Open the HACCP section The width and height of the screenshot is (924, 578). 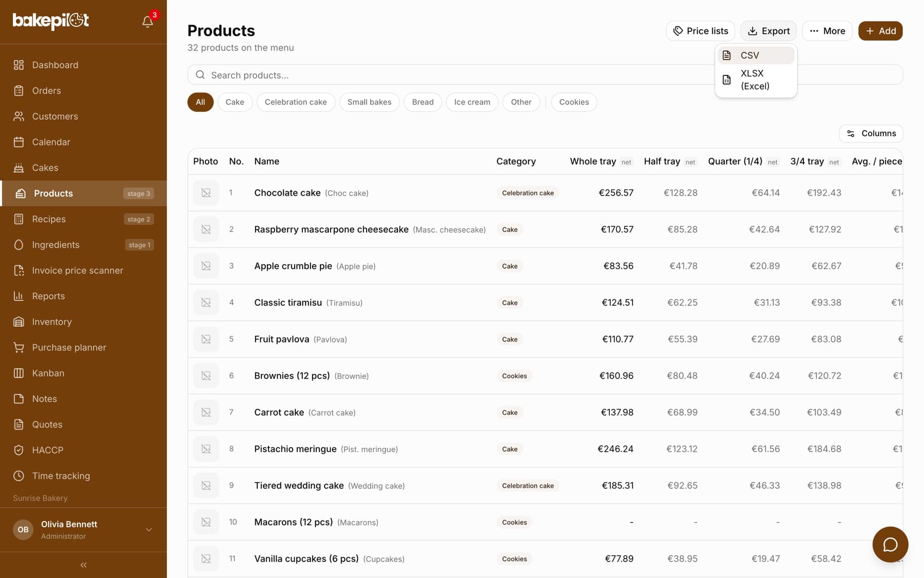(83, 450)
